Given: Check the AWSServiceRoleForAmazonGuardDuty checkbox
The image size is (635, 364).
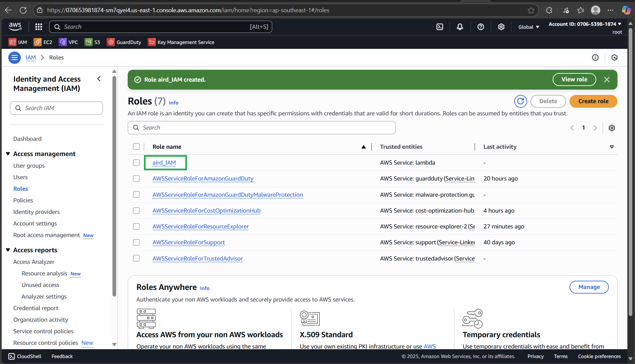Looking at the screenshot, I should click(x=136, y=179).
